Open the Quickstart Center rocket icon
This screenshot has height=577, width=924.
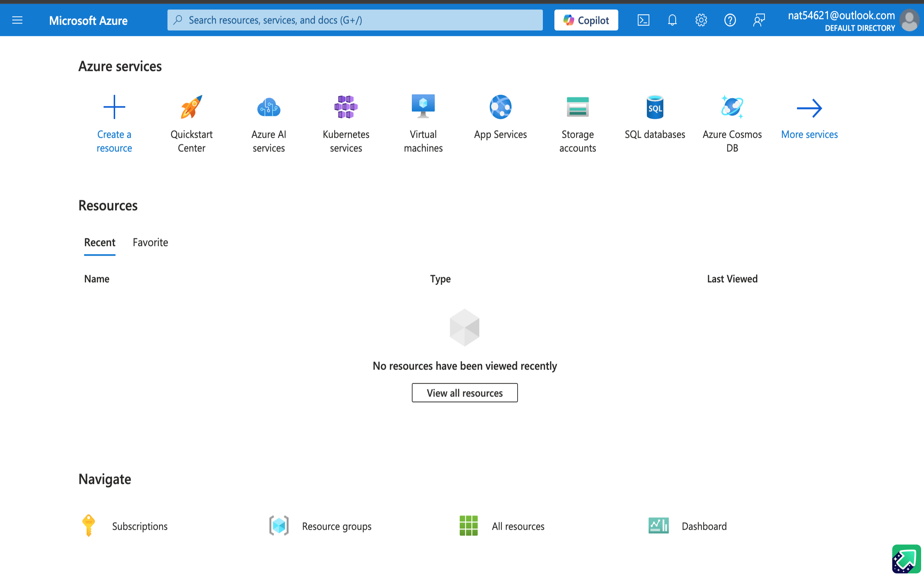pos(191,107)
